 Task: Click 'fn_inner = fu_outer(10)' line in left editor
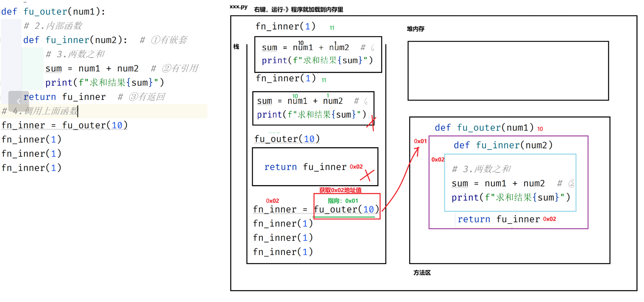(64, 125)
